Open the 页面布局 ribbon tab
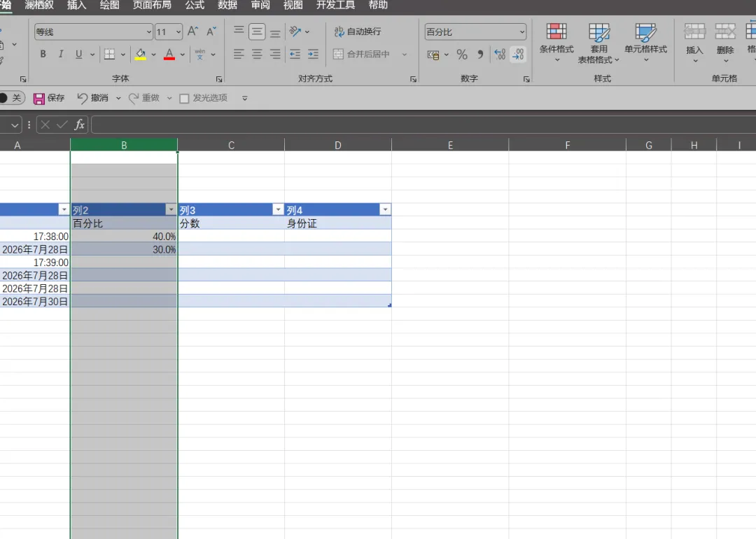Screen dimensions: 756x539 pyautogui.click(x=152, y=6)
